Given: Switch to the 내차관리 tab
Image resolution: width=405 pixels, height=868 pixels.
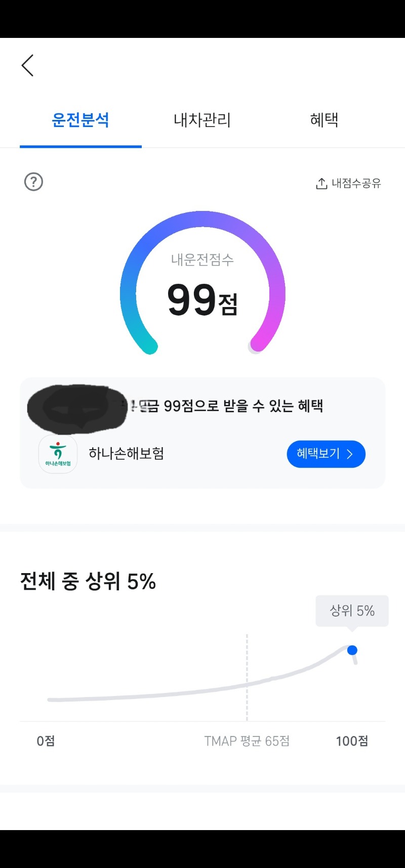Looking at the screenshot, I should click(x=202, y=120).
